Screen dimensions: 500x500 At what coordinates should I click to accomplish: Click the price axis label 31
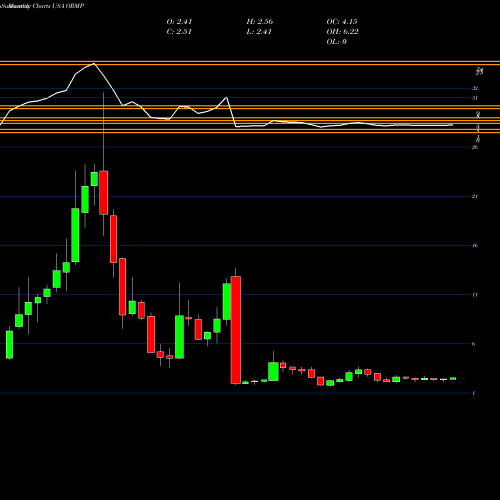[x=475, y=98]
